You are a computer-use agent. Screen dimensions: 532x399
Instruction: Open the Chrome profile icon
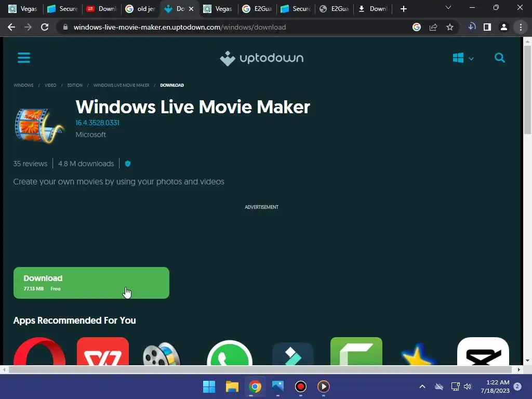[504, 27]
